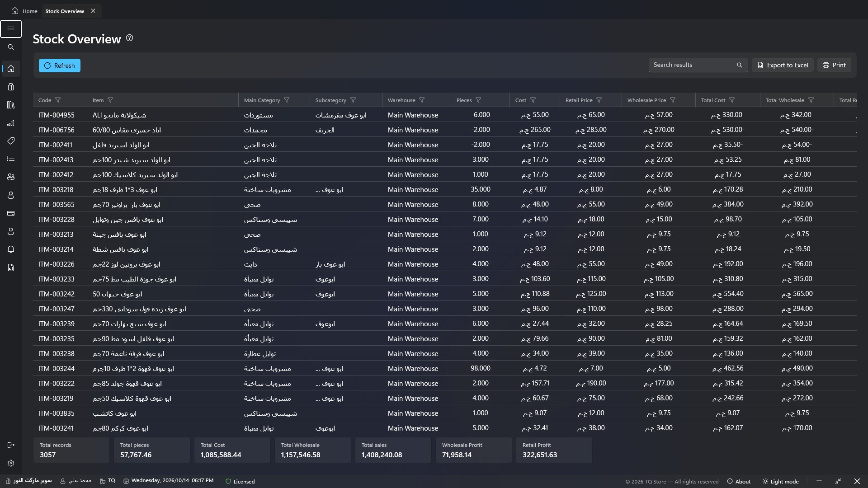
Task: Click the search icon in Search results box
Action: (x=739, y=65)
